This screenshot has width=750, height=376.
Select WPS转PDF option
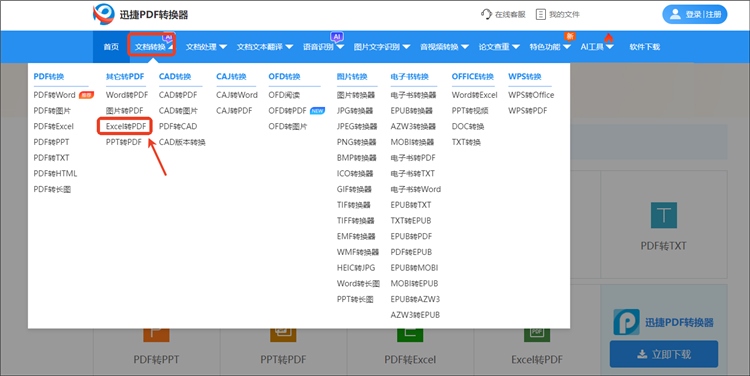[x=528, y=111]
